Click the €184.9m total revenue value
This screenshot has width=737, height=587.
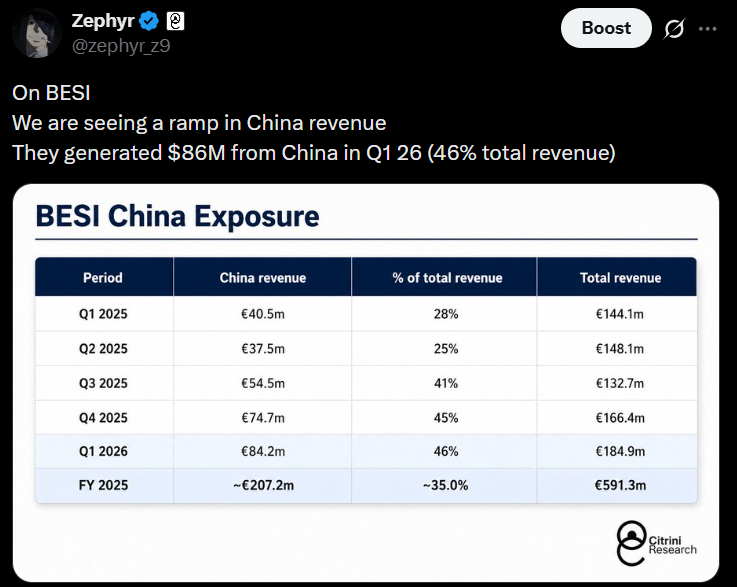click(620, 451)
